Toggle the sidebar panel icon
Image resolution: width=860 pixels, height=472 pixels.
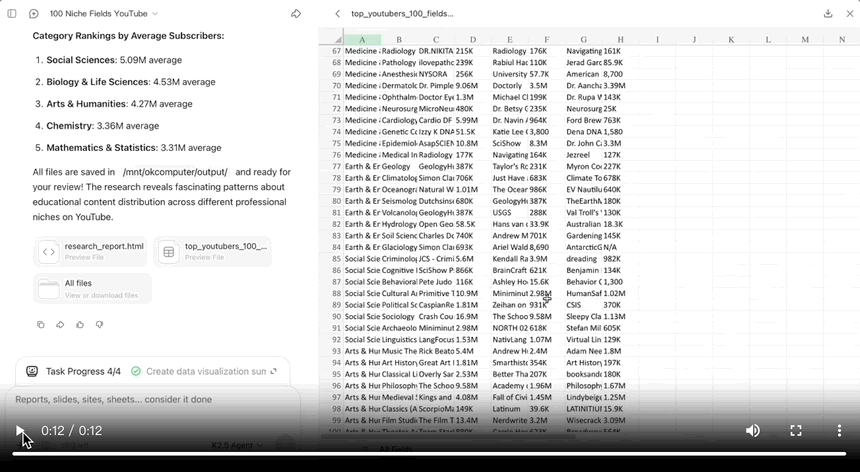[12, 14]
